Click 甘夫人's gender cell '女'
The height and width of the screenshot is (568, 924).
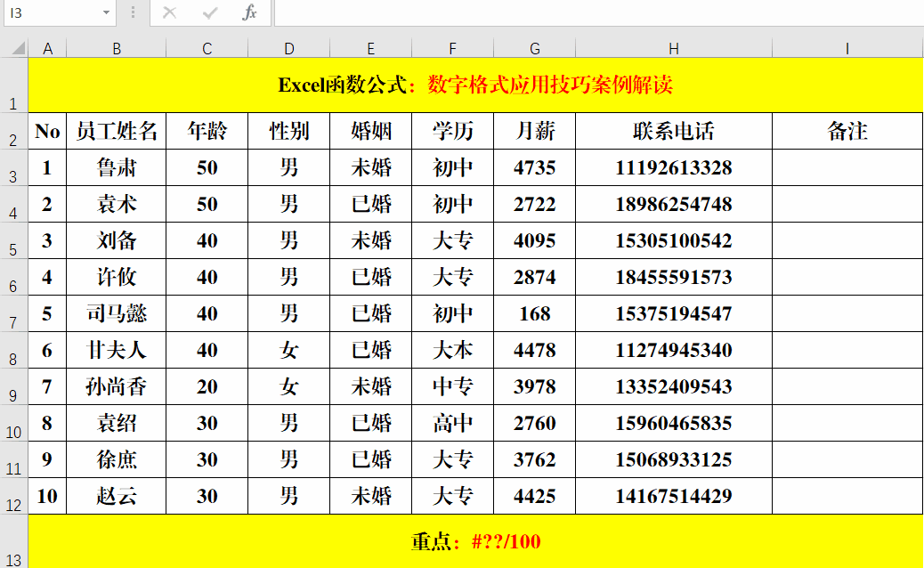pos(288,351)
